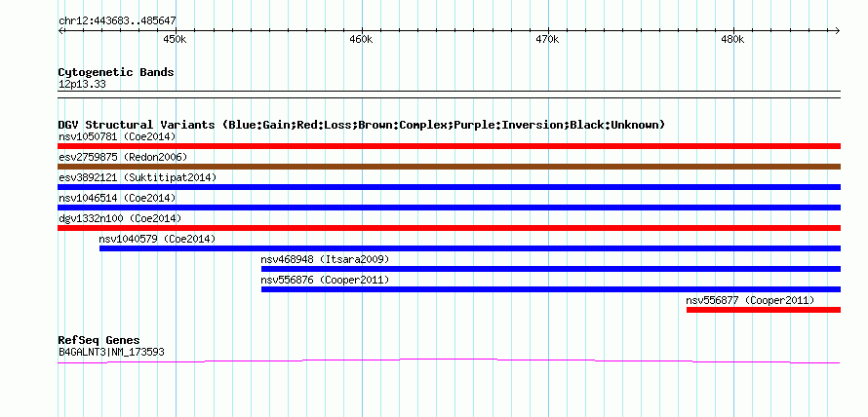The width and height of the screenshot is (868, 417).
Task: Open the dgv1332n100 (Coe2014) label
Action: tap(120, 218)
